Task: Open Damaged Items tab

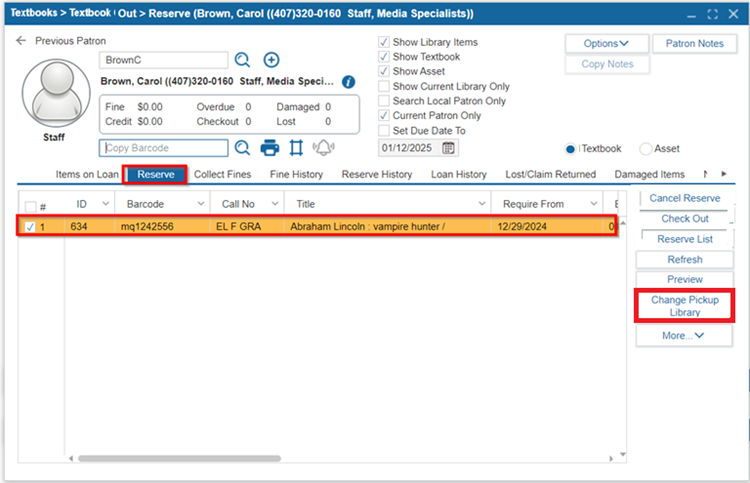Action: click(x=649, y=175)
